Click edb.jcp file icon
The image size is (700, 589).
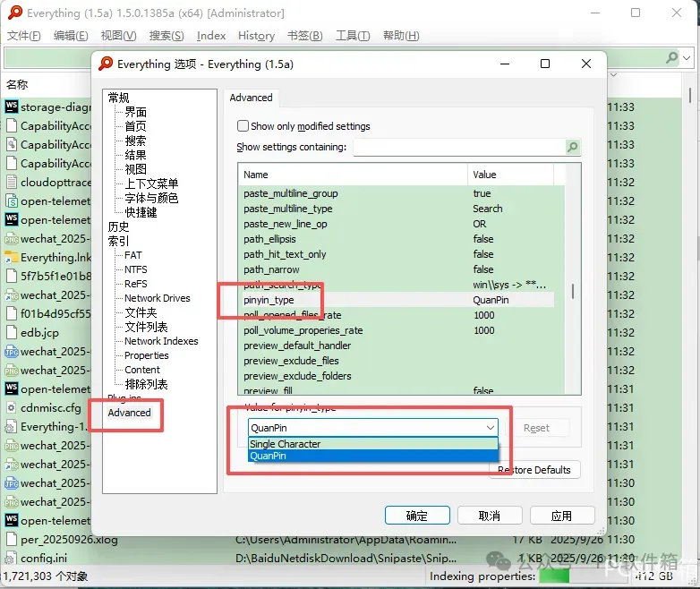[11, 333]
